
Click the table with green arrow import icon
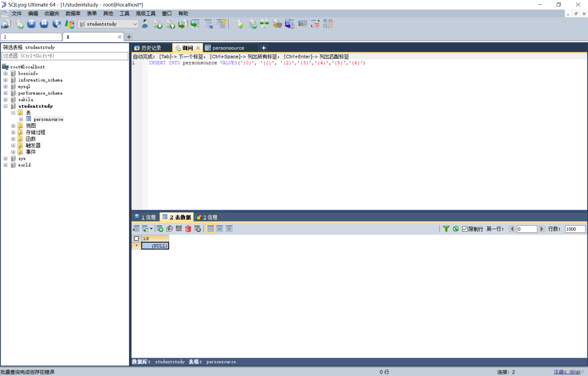click(195, 24)
